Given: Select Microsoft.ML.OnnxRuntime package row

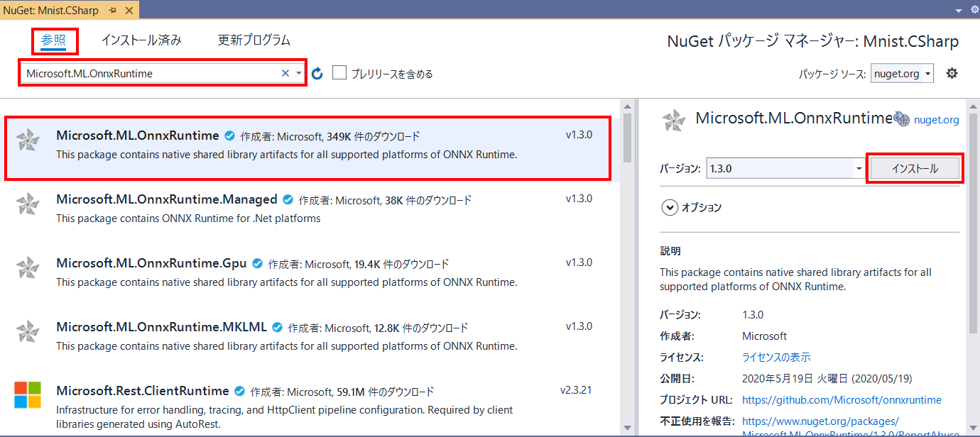Looking at the screenshot, I should [308, 148].
